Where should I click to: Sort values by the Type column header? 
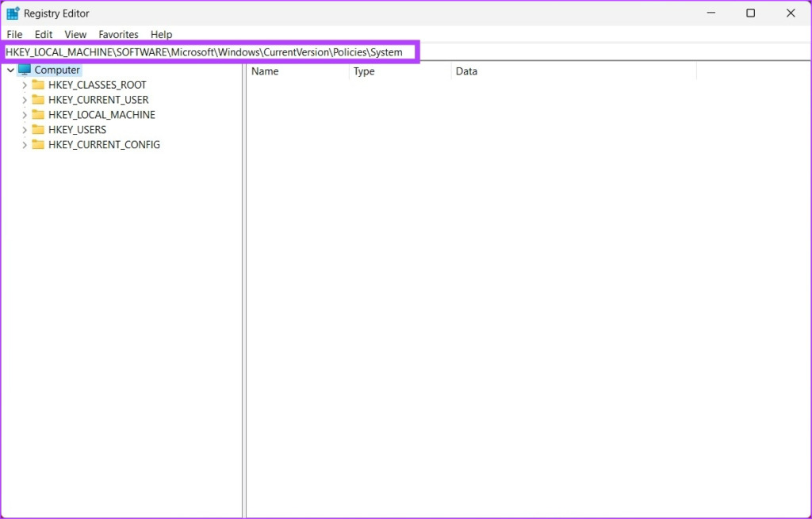400,71
